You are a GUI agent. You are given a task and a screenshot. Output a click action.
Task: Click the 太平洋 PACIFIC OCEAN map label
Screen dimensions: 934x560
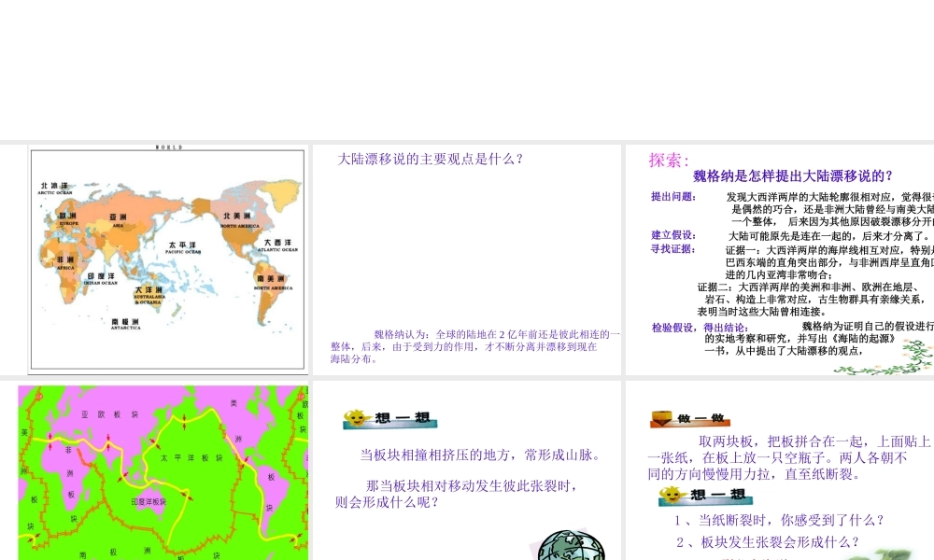183,247
